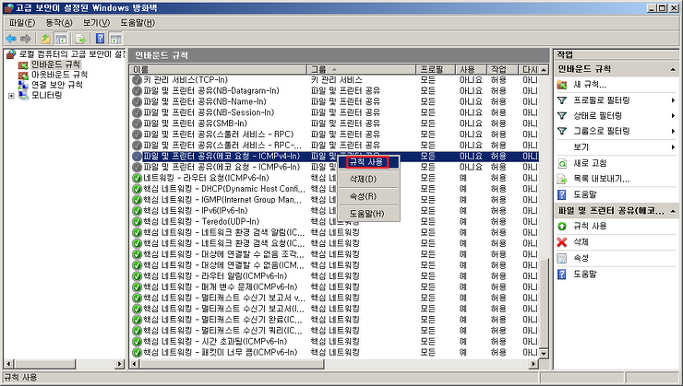Click the 새 규칙... action link
The image size is (683, 386).
(x=590, y=85)
